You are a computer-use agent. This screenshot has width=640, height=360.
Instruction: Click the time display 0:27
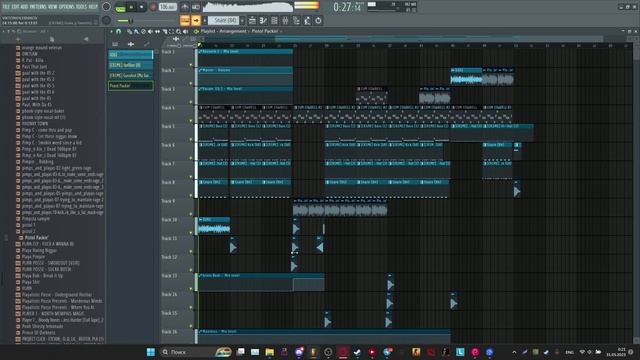(x=347, y=7)
